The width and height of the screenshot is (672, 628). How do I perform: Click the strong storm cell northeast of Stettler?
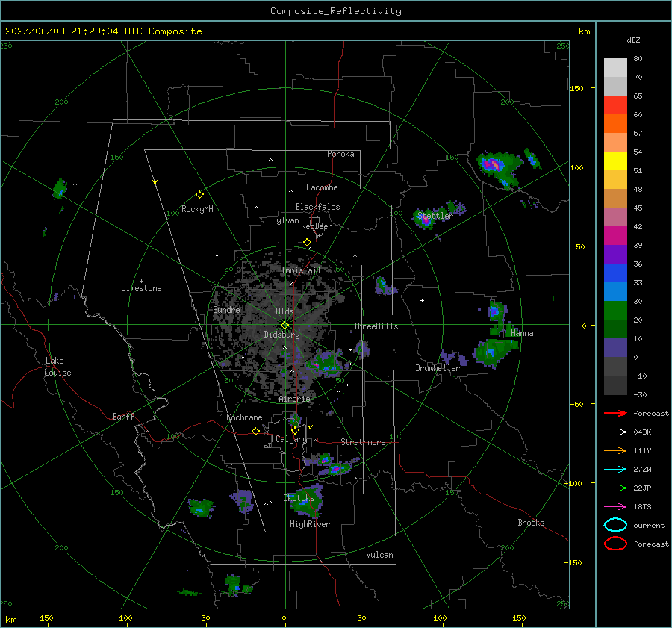[x=499, y=169]
